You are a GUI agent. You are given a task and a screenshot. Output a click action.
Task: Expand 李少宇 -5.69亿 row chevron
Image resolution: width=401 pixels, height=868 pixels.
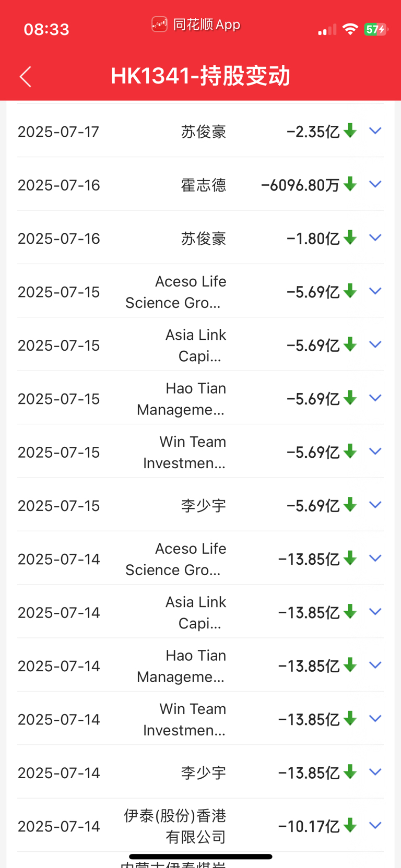pyautogui.click(x=375, y=505)
